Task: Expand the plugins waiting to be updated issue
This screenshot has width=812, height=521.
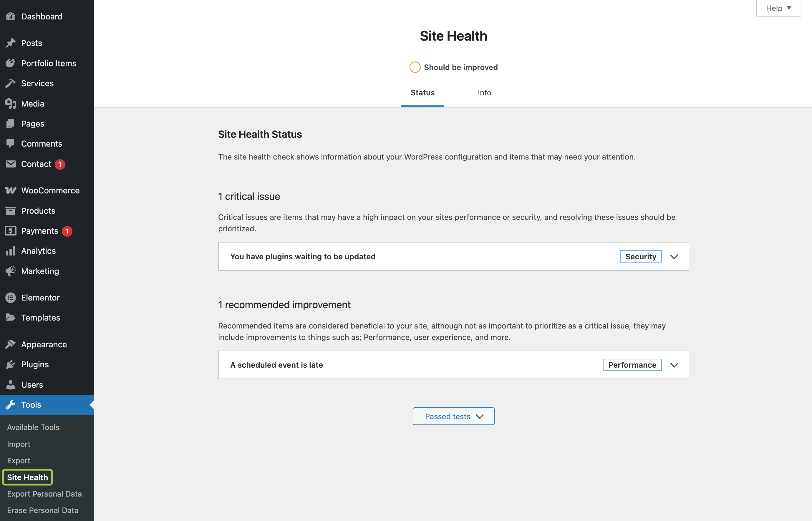Action: click(674, 256)
